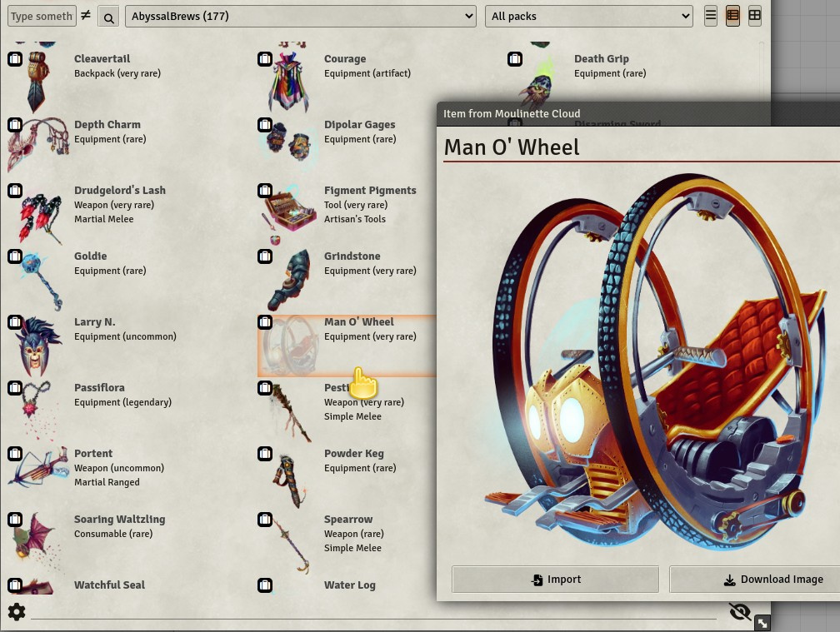The height and width of the screenshot is (632, 840).
Task: Click the backpack icon beside Spearrow
Action: 265,520
